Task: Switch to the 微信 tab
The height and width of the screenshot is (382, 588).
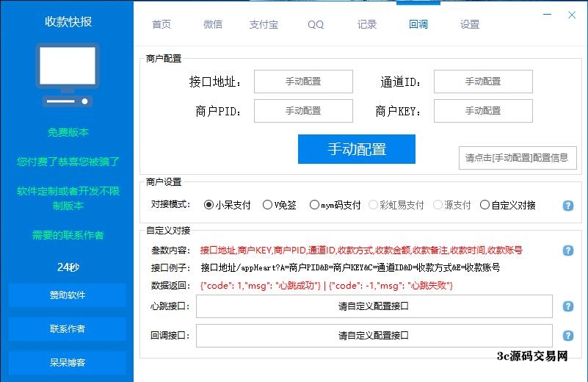Action: click(213, 24)
